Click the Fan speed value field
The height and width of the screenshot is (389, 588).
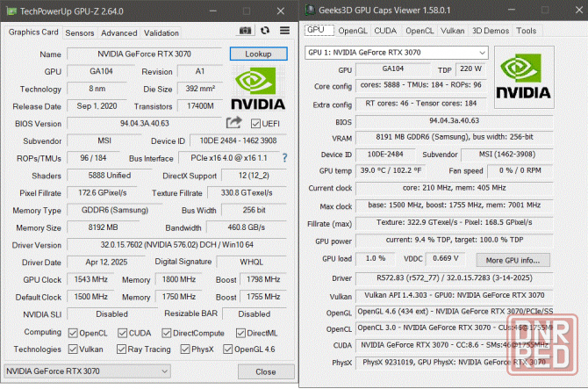coord(520,170)
